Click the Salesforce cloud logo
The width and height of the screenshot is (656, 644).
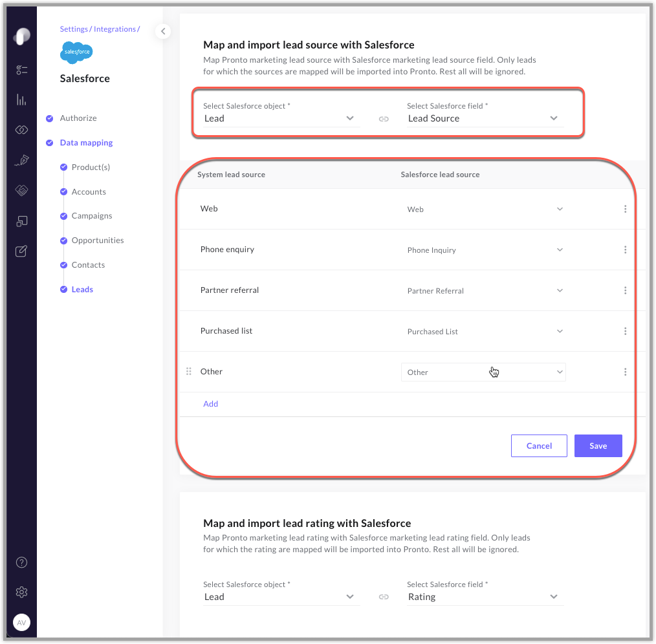tap(76, 52)
